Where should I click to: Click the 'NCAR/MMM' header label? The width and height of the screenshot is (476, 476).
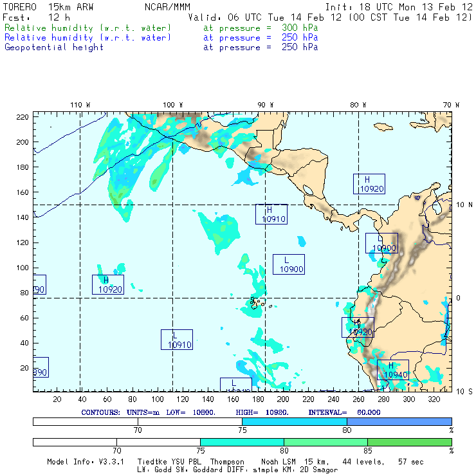click(167, 6)
